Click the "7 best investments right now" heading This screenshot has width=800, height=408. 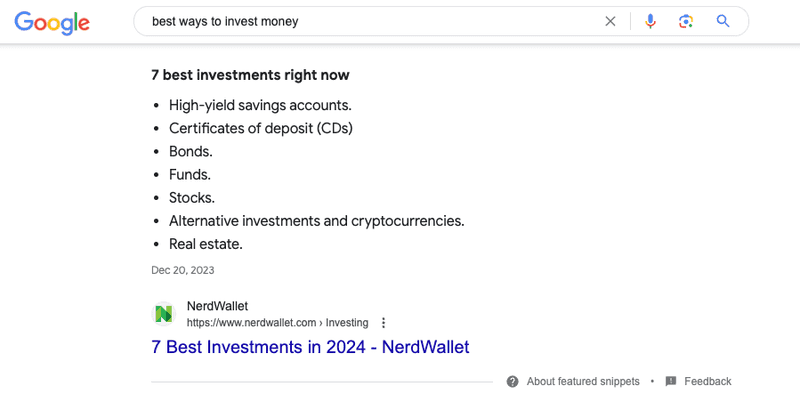pos(251,75)
